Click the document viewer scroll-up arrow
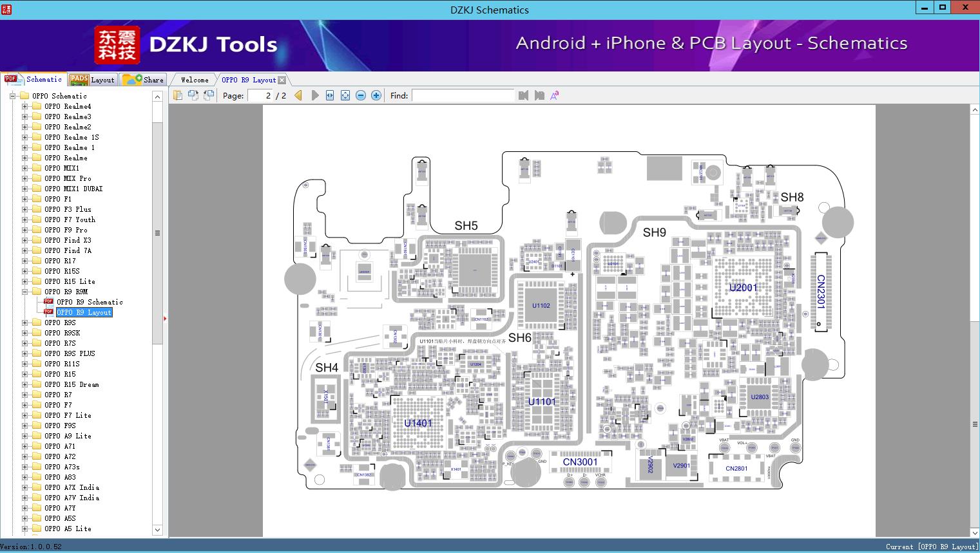This screenshot has width=980, height=553. coord(975,110)
